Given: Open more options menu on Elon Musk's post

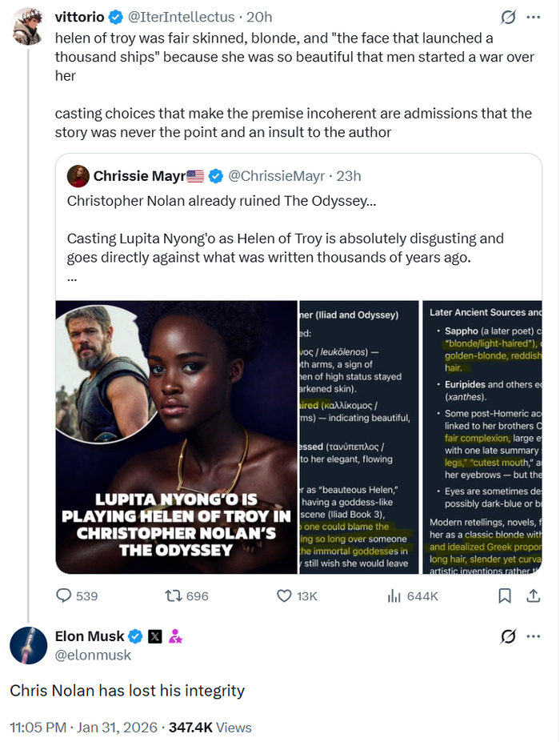Looking at the screenshot, I should [534, 636].
